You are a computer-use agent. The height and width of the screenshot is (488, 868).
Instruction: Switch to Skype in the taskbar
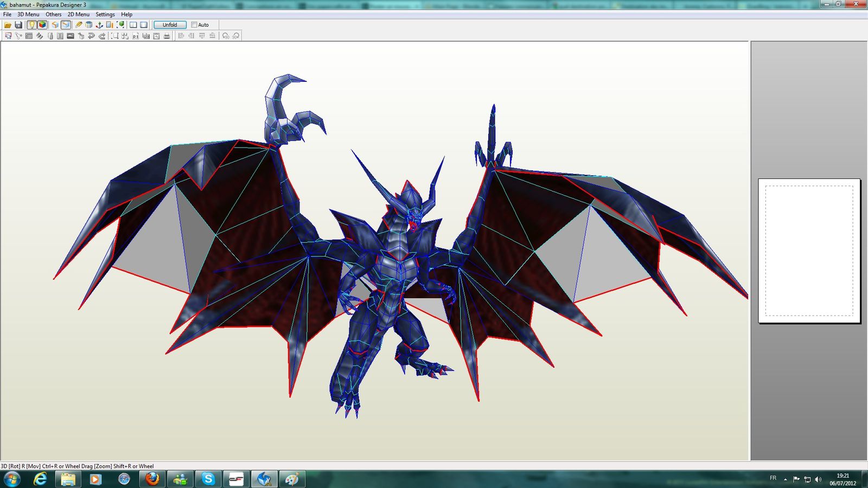point(208,479)
